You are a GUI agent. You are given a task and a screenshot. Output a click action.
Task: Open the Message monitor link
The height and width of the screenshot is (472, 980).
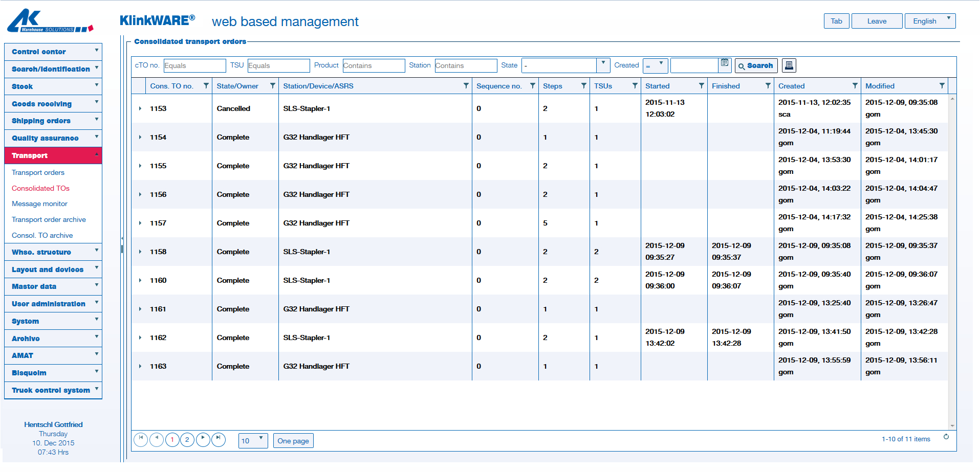point(39,204)
